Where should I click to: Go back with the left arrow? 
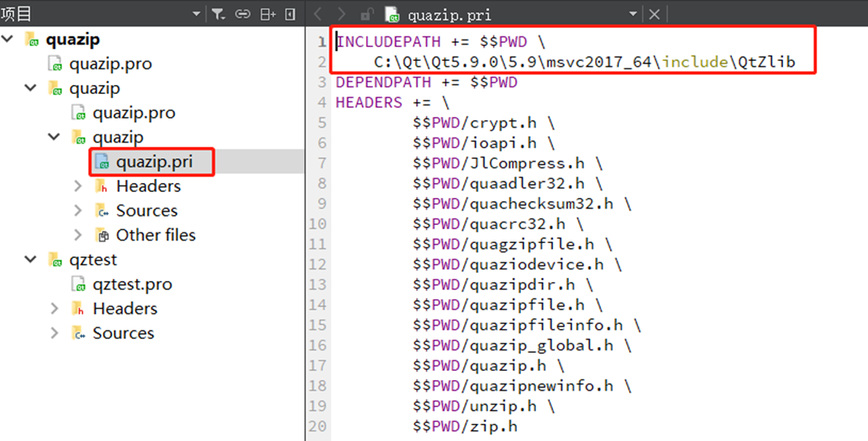pos(317,14)
